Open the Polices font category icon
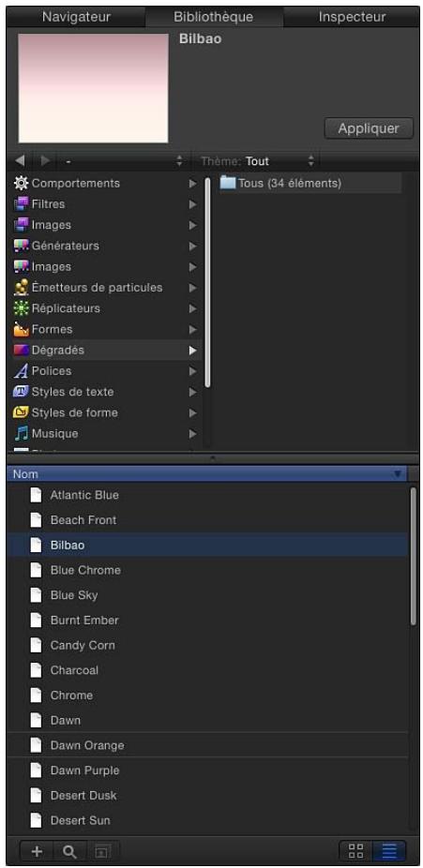The image size is (423, 868). (21, 371)
